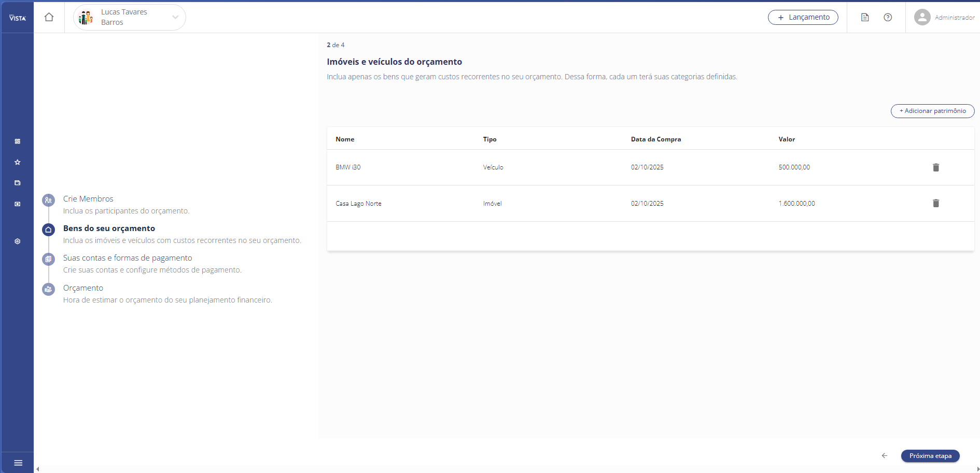Open the document icon in the header

(x=865, y=18)
